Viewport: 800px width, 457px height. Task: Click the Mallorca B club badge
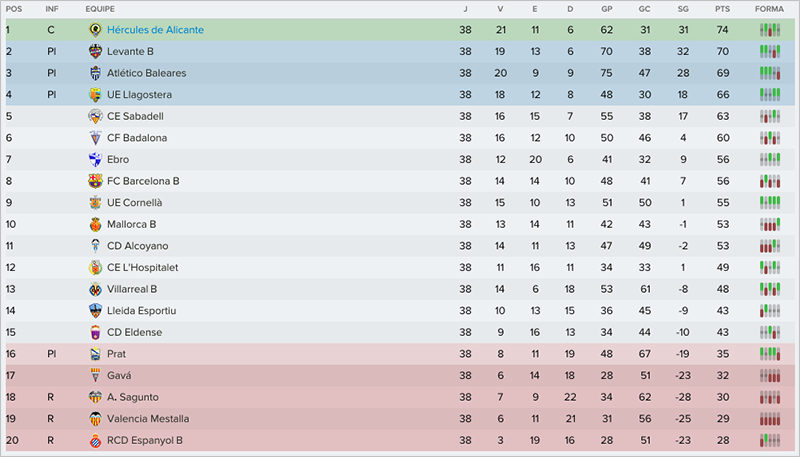pyautogui.click(x=96, y=224)
